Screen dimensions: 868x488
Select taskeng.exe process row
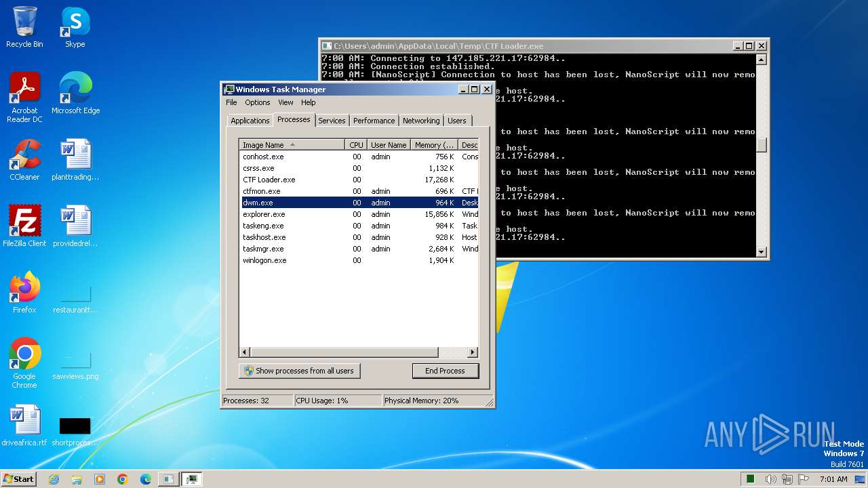(x=359, y=226)
